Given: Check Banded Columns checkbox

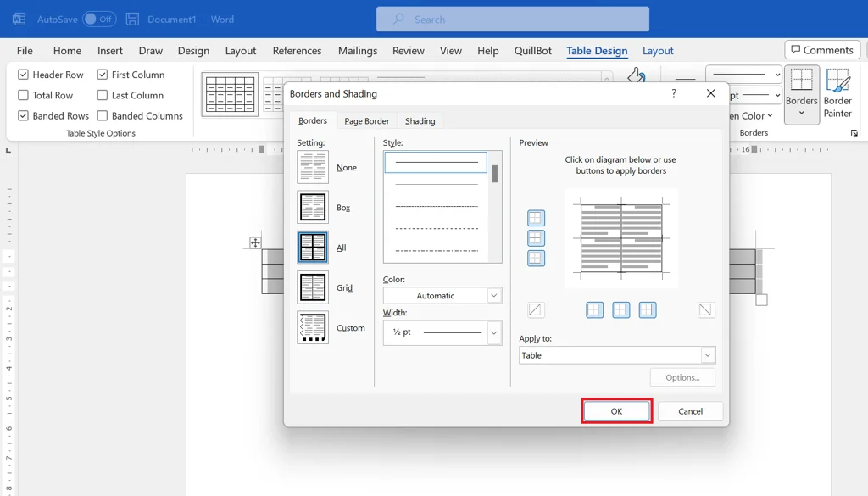Looking at the screenshot, I should pyautogui.click(x=103, y=115).
